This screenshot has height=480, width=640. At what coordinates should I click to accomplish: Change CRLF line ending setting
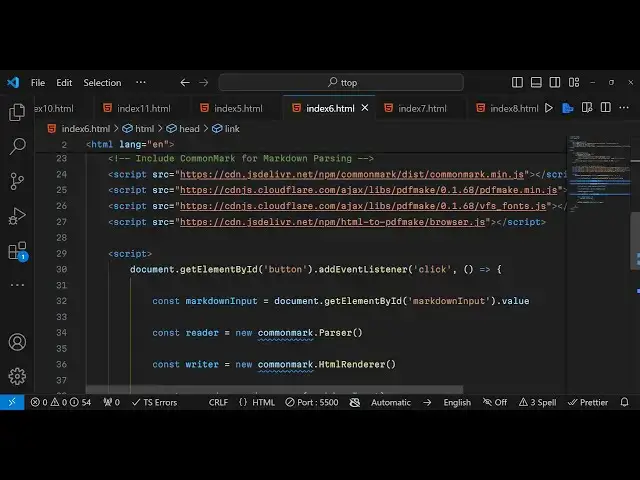(218, 402)
